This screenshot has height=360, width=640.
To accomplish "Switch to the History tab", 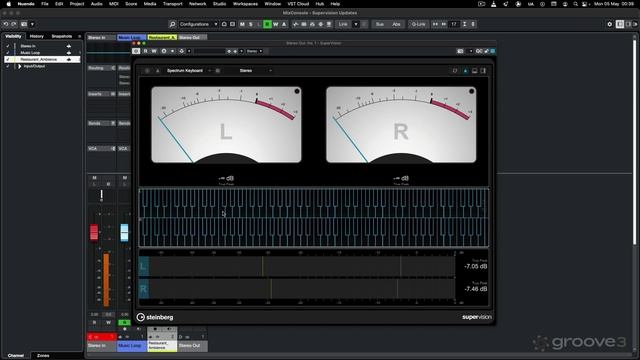I will 37,36.
